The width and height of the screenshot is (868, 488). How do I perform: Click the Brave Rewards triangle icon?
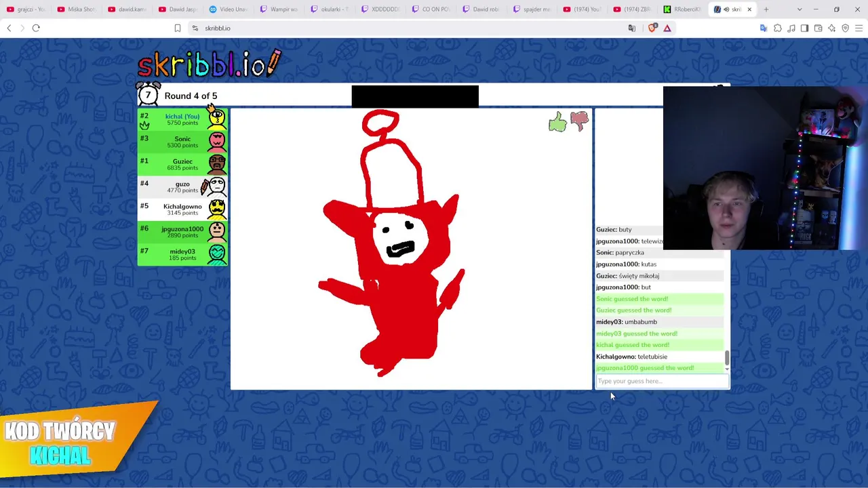point(667,28)
